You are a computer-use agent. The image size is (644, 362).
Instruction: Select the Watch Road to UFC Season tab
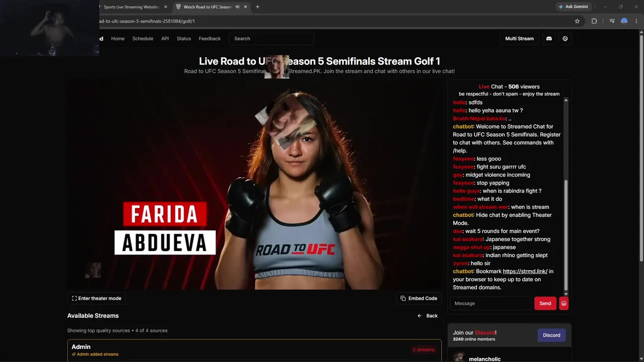tap(207, 7)
